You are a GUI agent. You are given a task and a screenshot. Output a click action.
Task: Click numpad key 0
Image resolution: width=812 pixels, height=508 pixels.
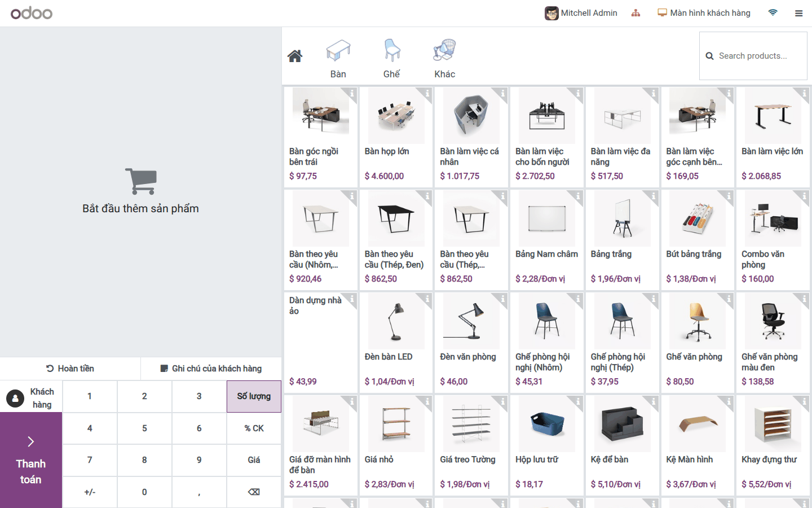coord(144,492)
